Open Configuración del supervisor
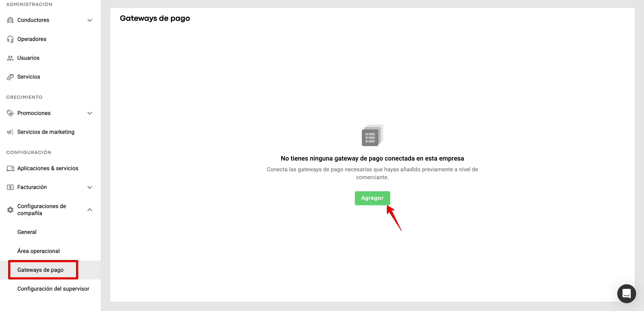This screenshot has width=644, height=311. (x=53, y=289)
